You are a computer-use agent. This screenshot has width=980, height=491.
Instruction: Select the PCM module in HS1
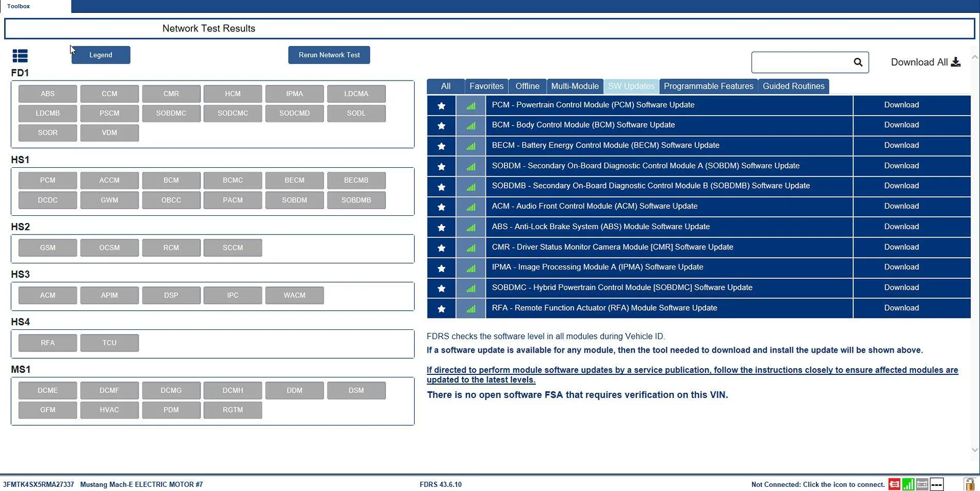[47, 181]
